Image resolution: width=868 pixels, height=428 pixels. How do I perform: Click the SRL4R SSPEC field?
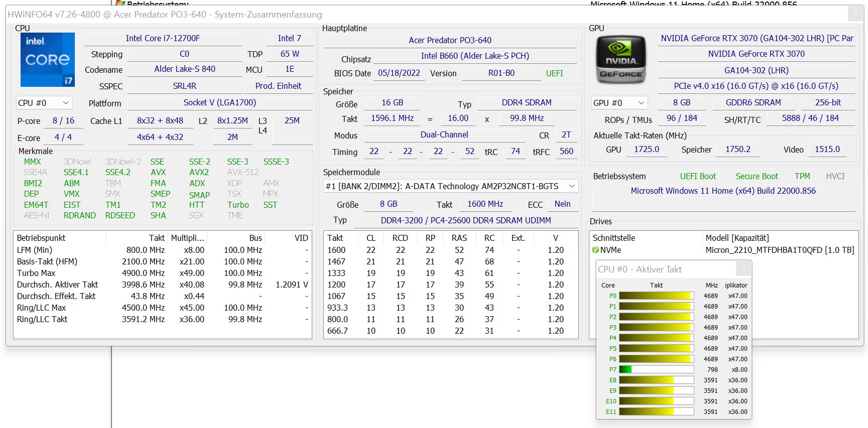point(185,86)
